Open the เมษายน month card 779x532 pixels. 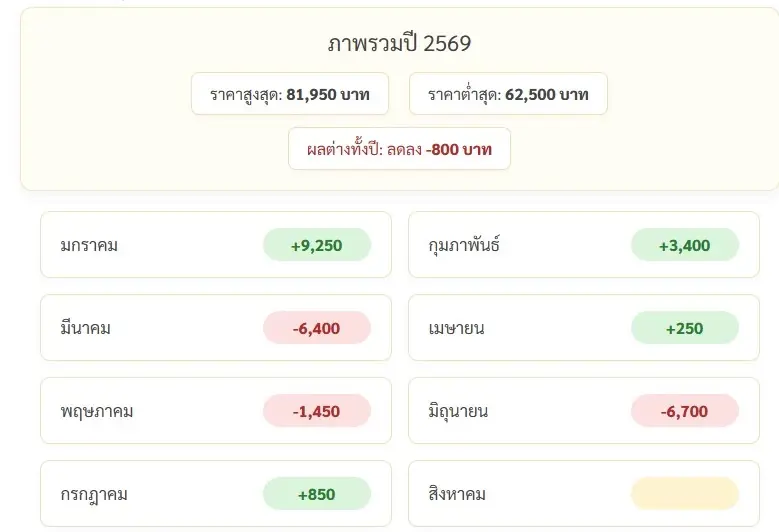point(584,327)
